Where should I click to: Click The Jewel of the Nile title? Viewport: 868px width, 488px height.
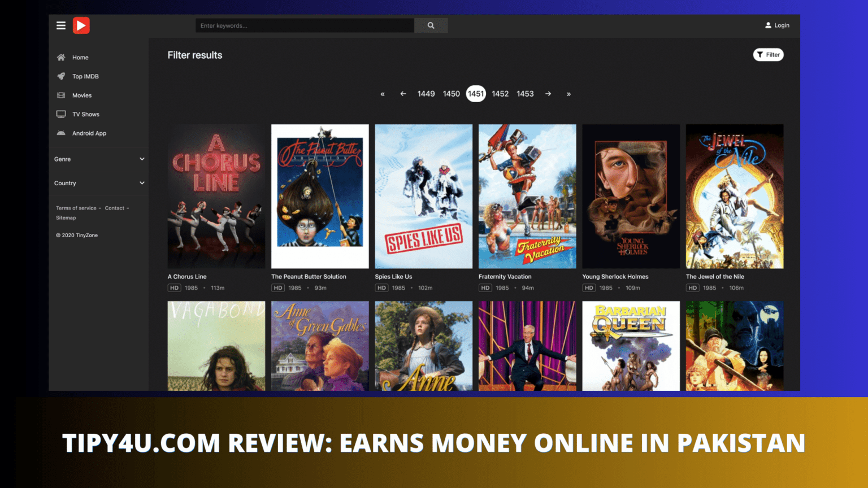coord(715,277)
